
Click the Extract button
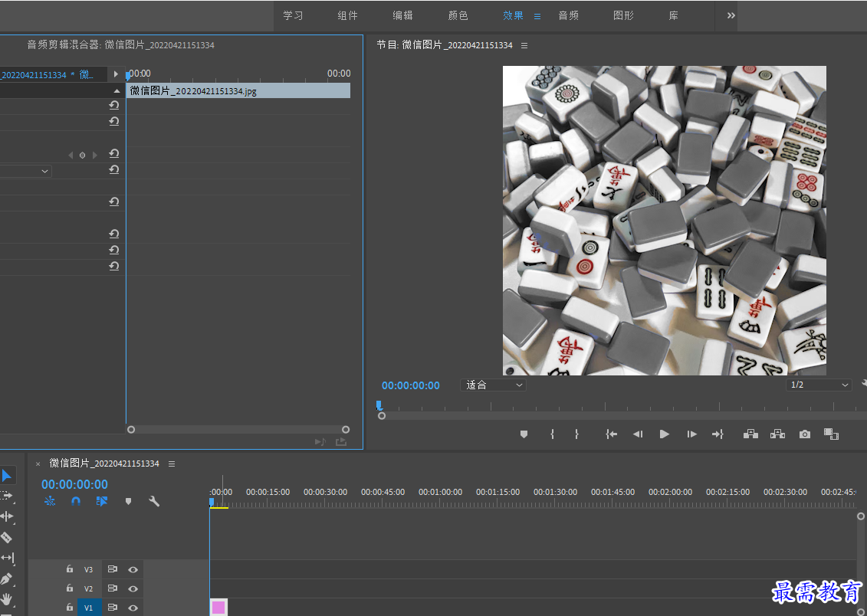point(777,434)
